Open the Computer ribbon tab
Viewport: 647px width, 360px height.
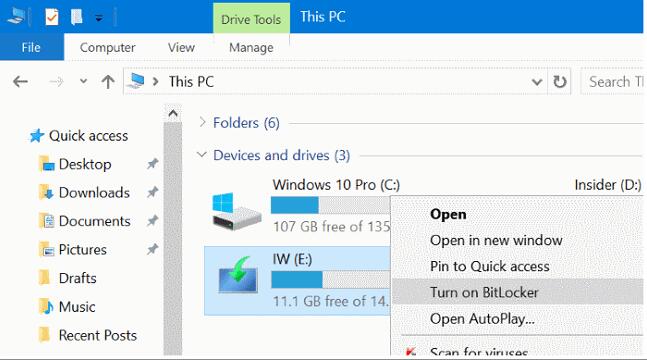click(x=107, y=47)
